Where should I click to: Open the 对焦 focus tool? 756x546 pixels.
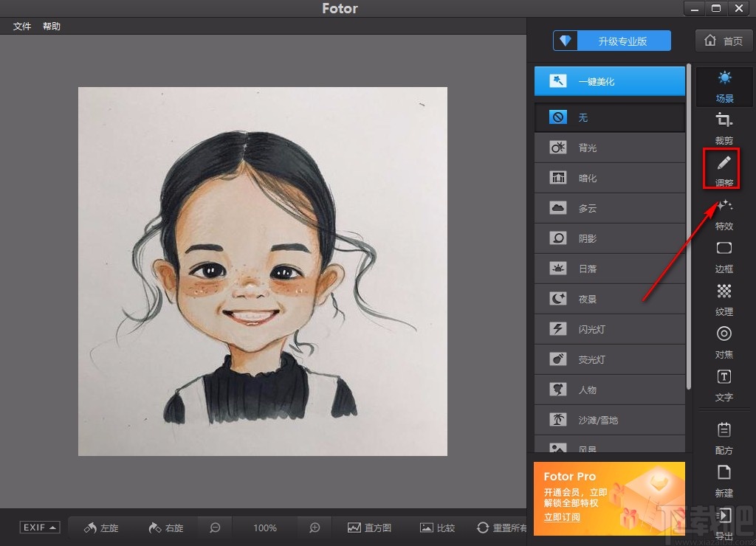724,342
